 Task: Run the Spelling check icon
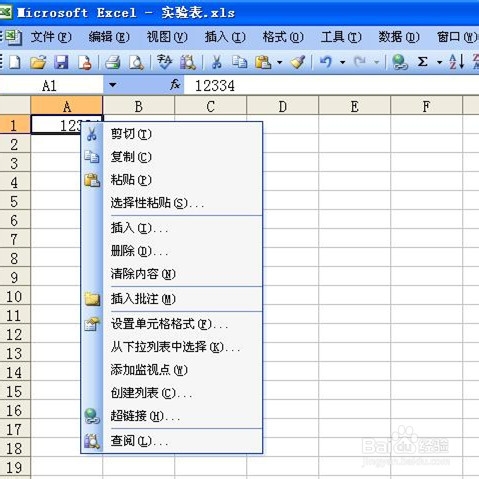(x=164, y=62)
